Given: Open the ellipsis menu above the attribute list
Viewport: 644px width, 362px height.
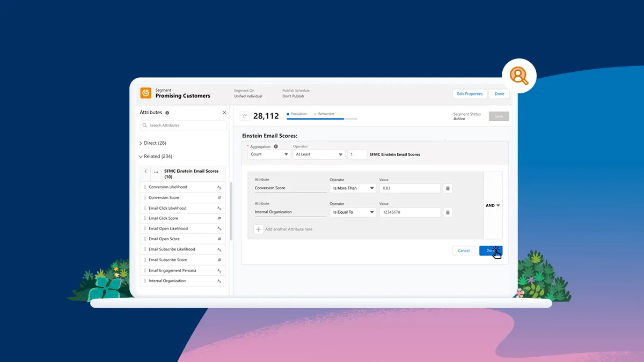Looking at the screenshot, I should click(x=156, y=171).
